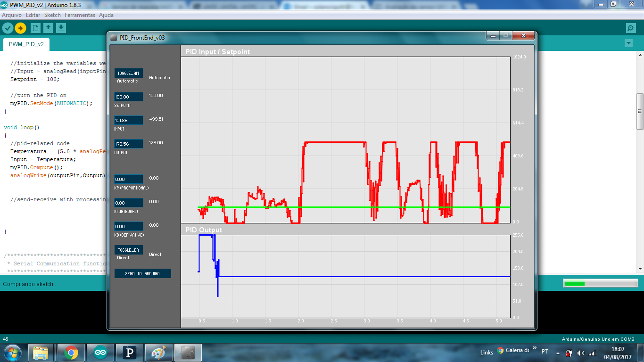Open a sketch with the Open icon
The width and height of the screenshot is (644, 362).
48,28
